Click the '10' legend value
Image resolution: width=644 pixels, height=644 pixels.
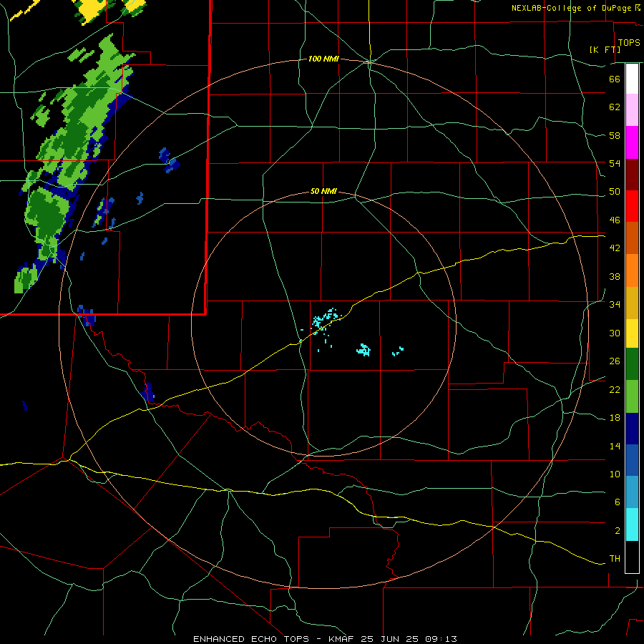[615, 474]
